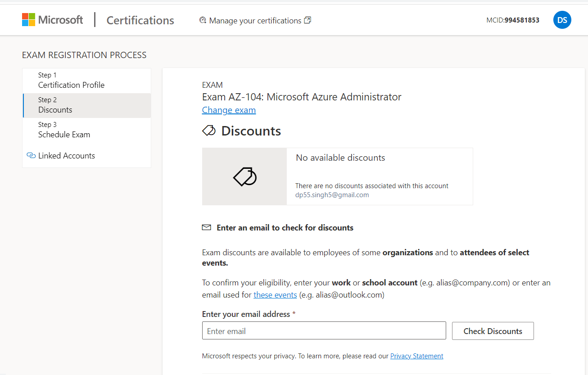Click the Exam AZ-104 title text
Screen dimensions: 588x375
coord(302,97)
